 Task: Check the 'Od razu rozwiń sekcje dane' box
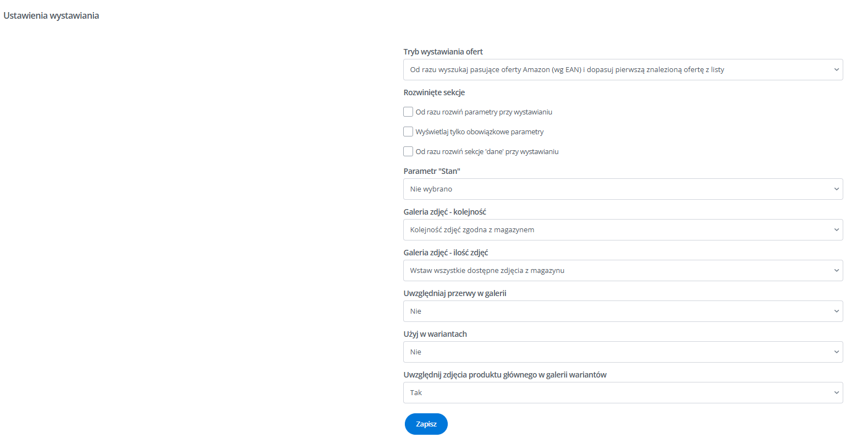(x=408, y=152)
